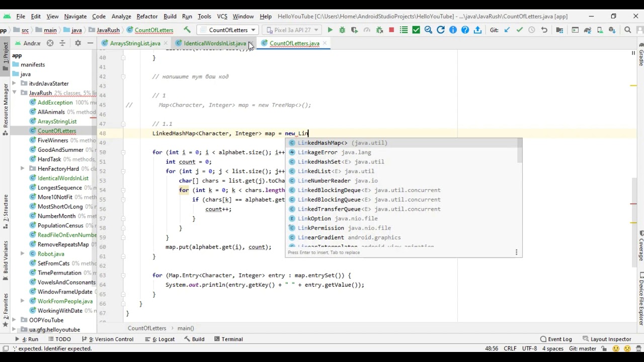Click the green list icon in toolbar
Viewport: 644px width, 362px height.
pos(404,30)
